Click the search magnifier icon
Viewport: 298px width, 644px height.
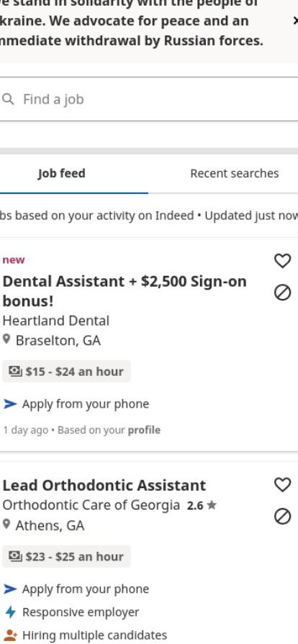tap(8, 99)
